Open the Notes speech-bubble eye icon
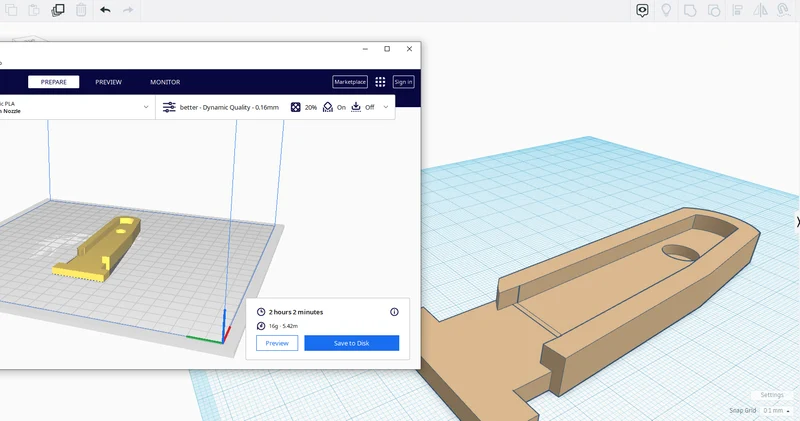 coord(642,10)
